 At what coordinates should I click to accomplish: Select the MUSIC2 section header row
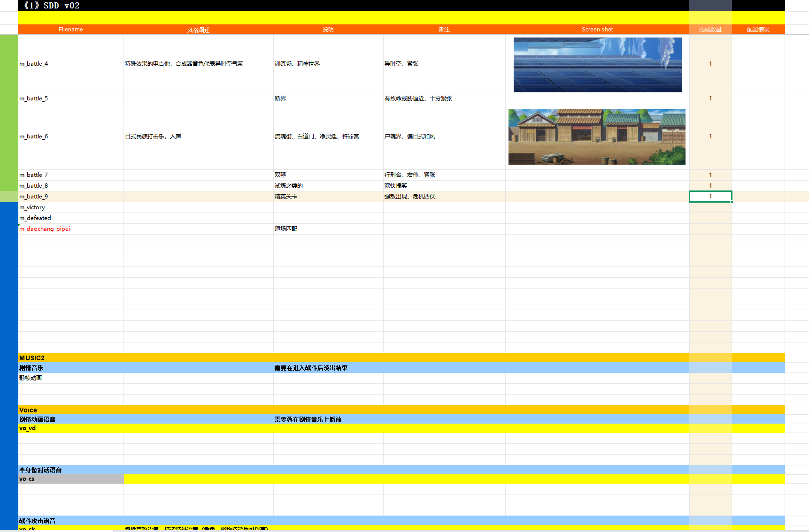(32, 358)
